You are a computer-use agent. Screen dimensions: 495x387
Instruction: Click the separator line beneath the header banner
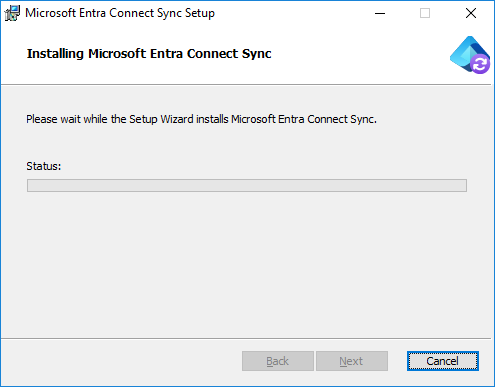[x=246, y=85]
